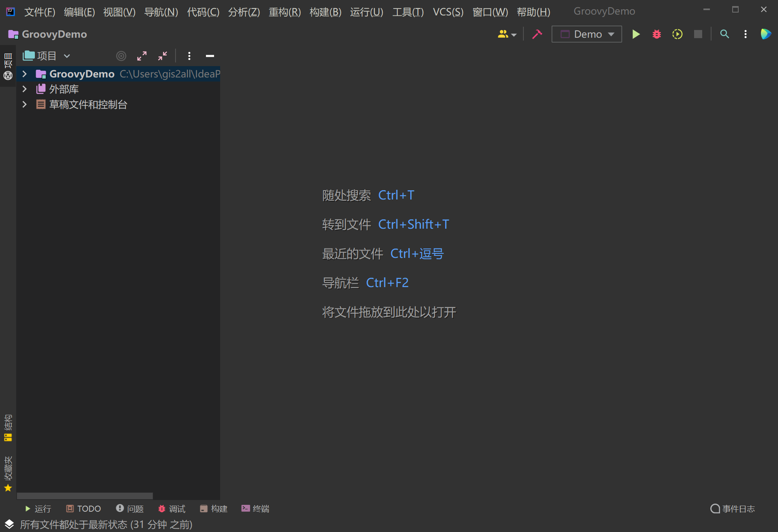Expand the GroovyDemo project root node
The image size is (778, 532).
24,74
